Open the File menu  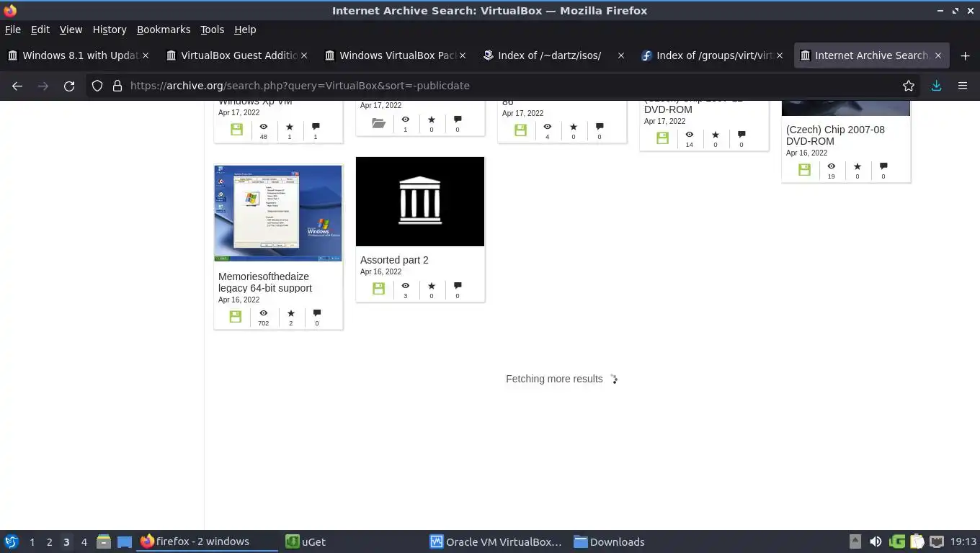(13, 30)
